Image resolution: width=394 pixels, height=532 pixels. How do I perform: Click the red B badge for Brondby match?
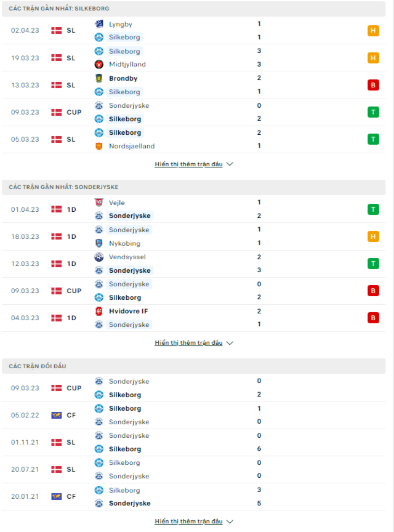(373, 85)
